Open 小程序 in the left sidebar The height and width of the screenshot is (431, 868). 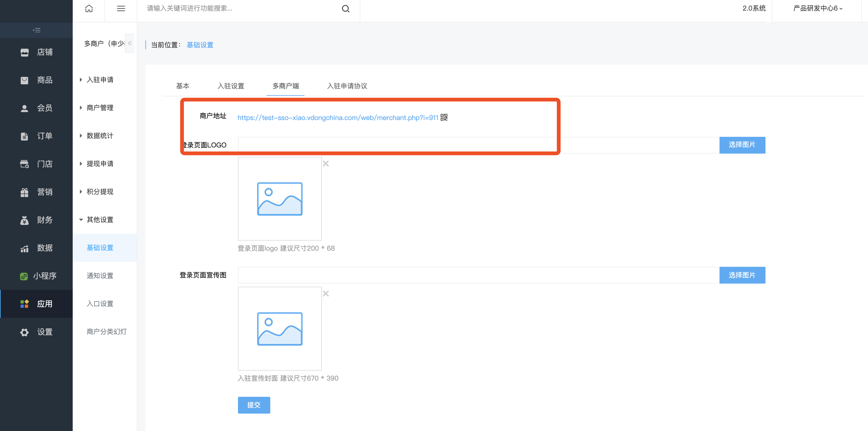36,276
